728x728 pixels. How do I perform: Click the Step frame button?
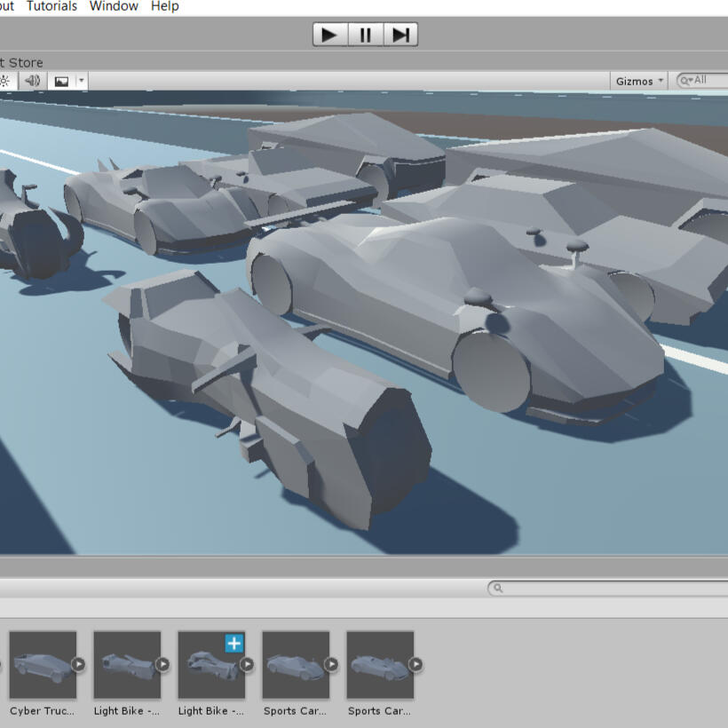[400, 35]
